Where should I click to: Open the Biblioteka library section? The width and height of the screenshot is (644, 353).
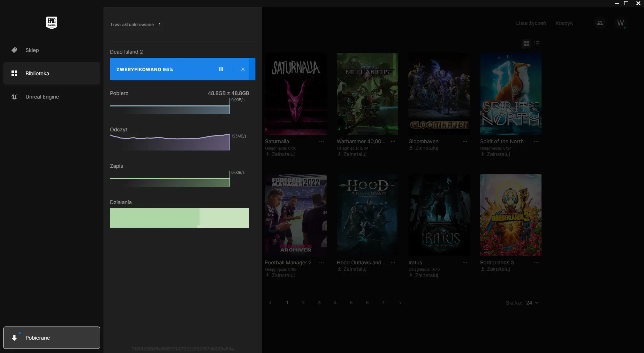tap(52, 73)
